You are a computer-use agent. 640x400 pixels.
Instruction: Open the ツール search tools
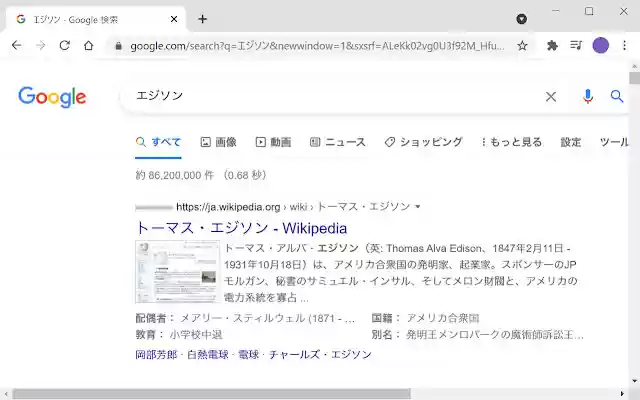tap(614, 142)
